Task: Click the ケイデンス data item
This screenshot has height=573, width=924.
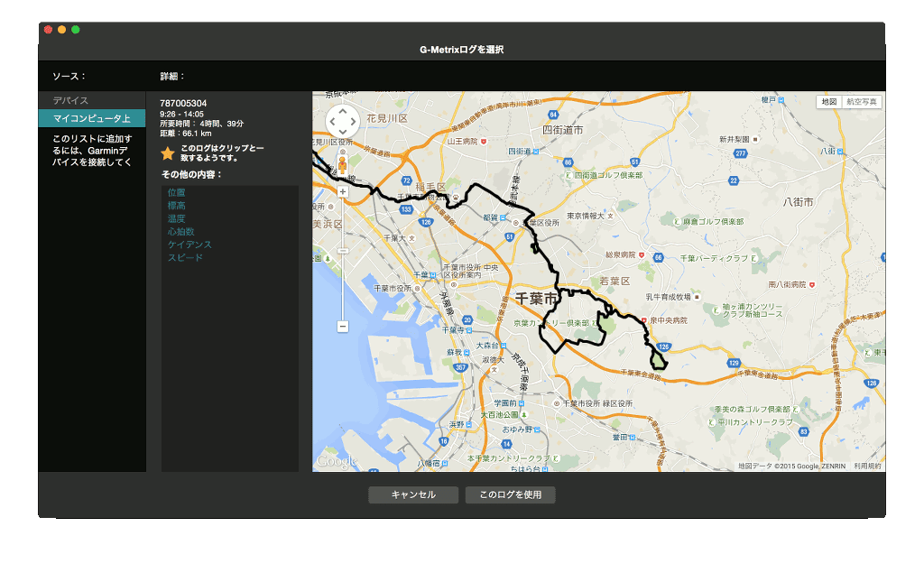Action: pos(189,245)
